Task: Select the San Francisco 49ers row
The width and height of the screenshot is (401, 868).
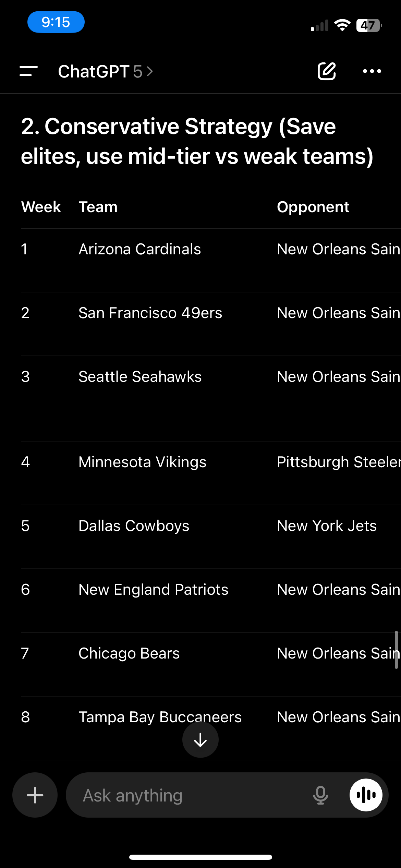Action: pyautogui.click(x=211, y=313)
